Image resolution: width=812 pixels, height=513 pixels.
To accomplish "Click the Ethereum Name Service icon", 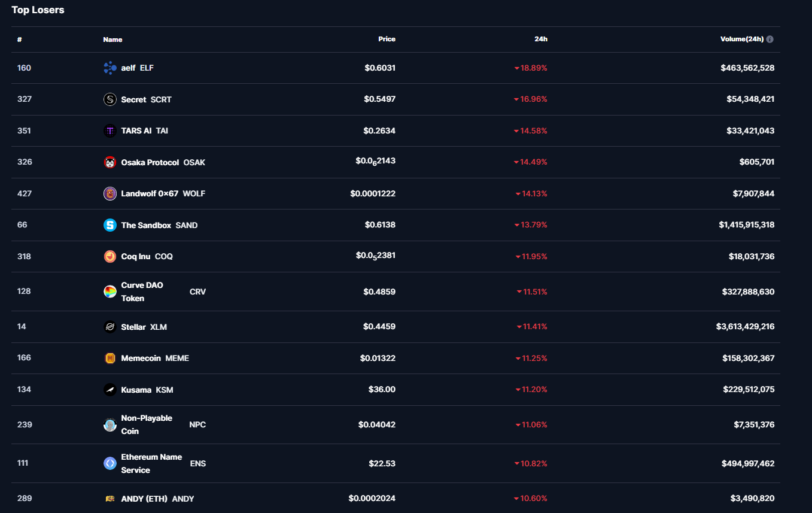I will tap(110, 463).
